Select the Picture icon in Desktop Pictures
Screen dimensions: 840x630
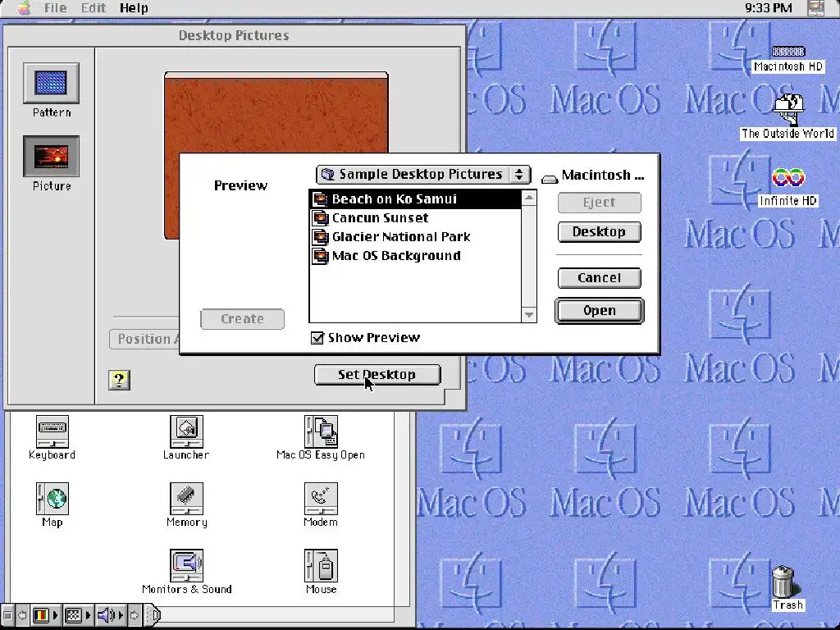click(x=51, y=157)
